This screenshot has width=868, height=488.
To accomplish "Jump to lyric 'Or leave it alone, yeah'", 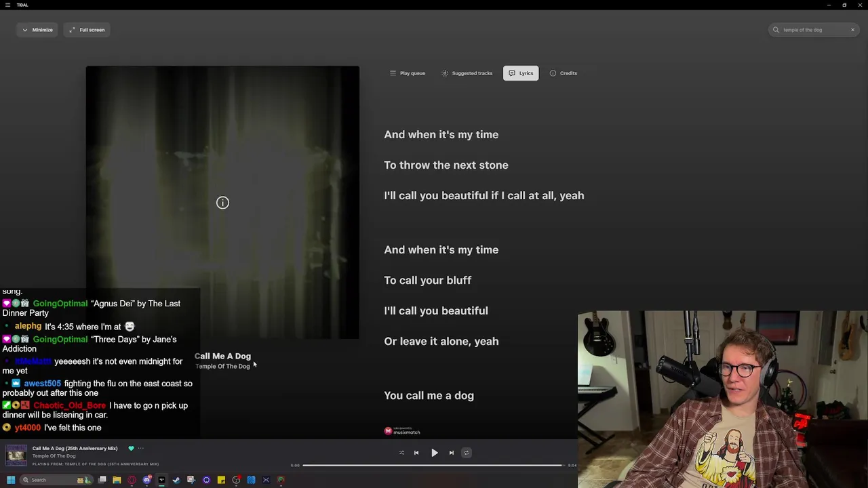I will point(441,341).
